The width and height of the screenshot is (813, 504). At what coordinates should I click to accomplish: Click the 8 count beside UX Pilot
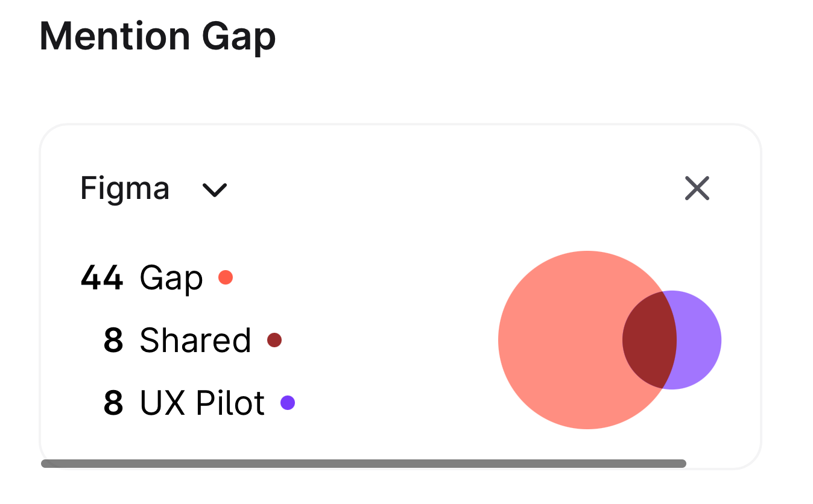tap(113, 403)
